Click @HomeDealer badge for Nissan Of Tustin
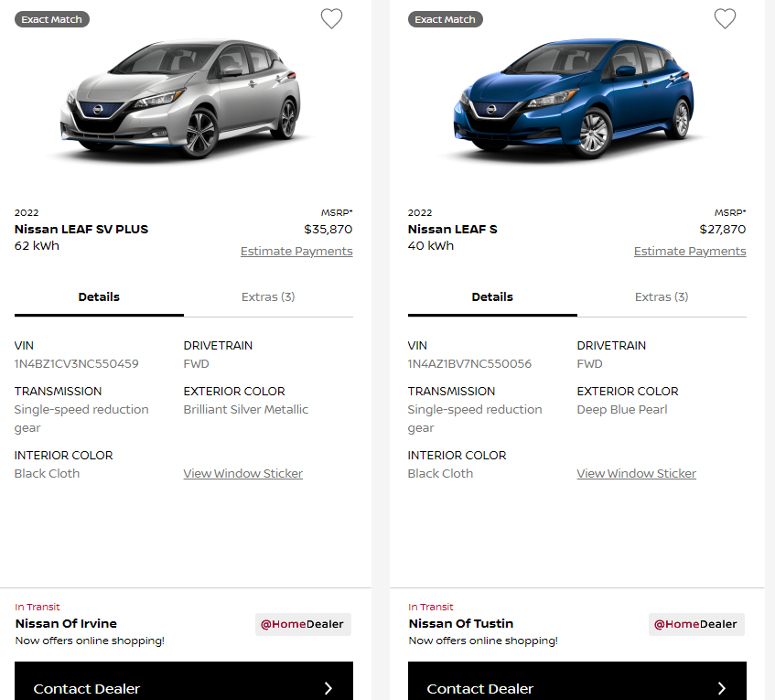The width and height of the screenshot is (775, 700). tap(696, 624)
